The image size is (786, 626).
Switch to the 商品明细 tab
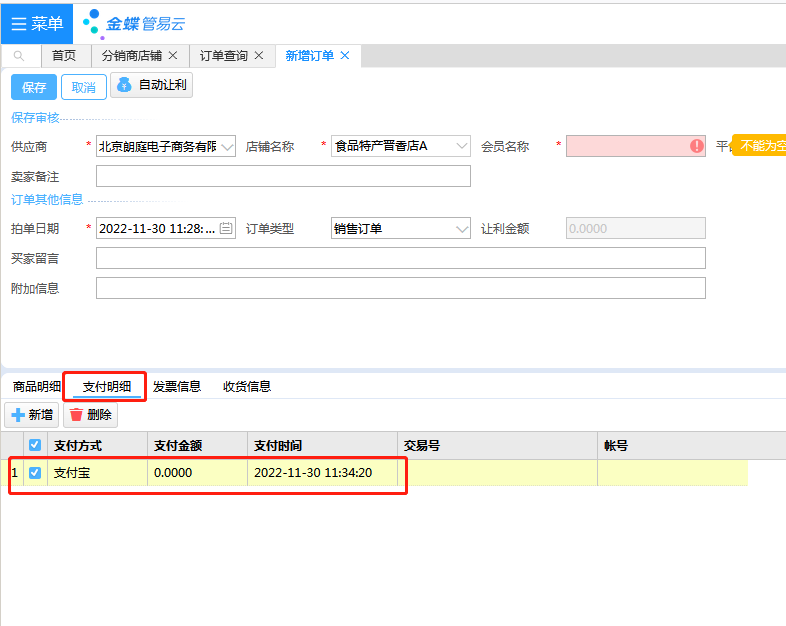(37, 387)
